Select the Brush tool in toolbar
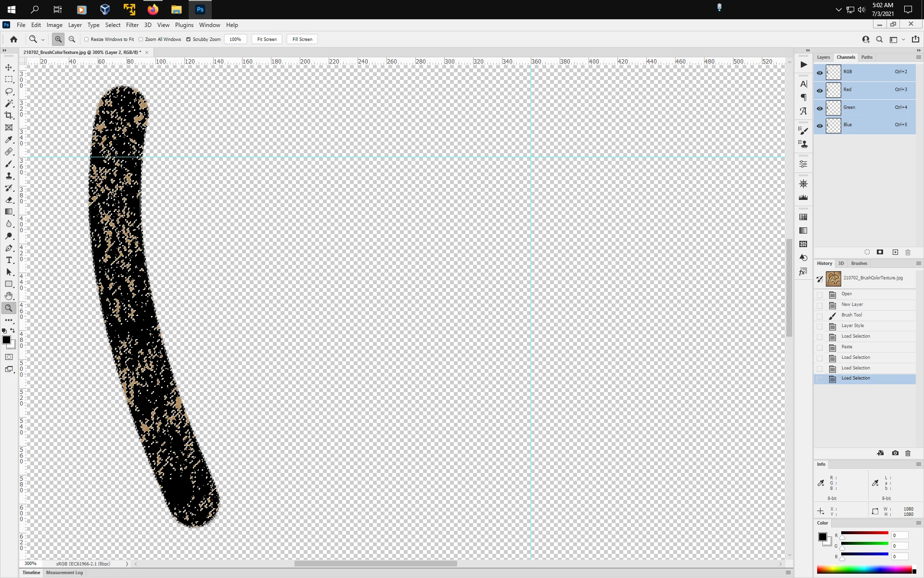 9,164
